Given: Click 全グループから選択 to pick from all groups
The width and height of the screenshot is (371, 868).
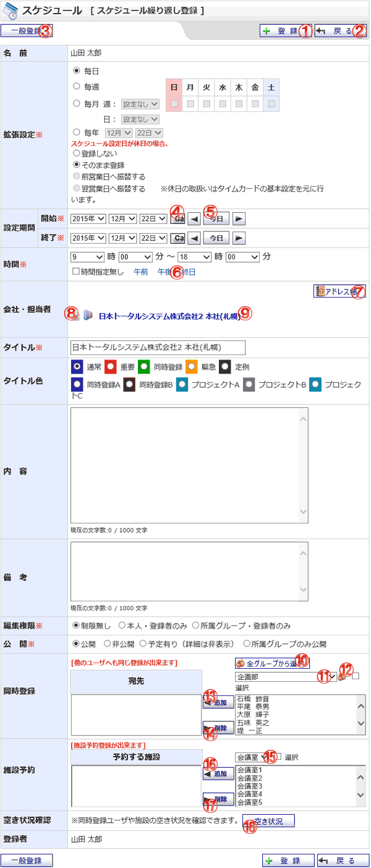Looking at the screenshot, I should click(272, 663).
